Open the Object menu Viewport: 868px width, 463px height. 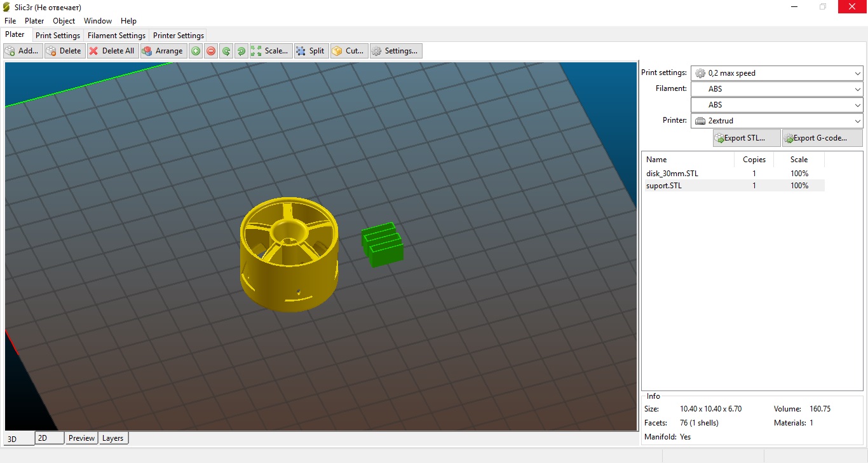[64, 21]
